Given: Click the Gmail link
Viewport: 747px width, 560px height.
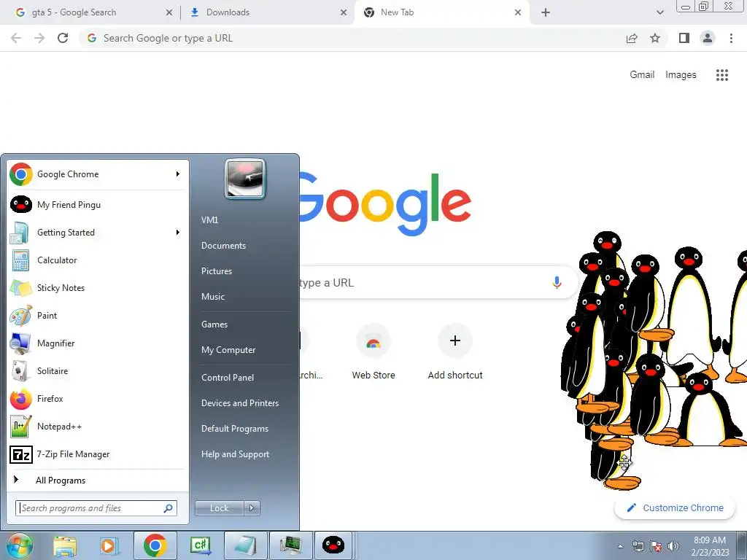Looking at the screenshot, I should tap(642, 75).
